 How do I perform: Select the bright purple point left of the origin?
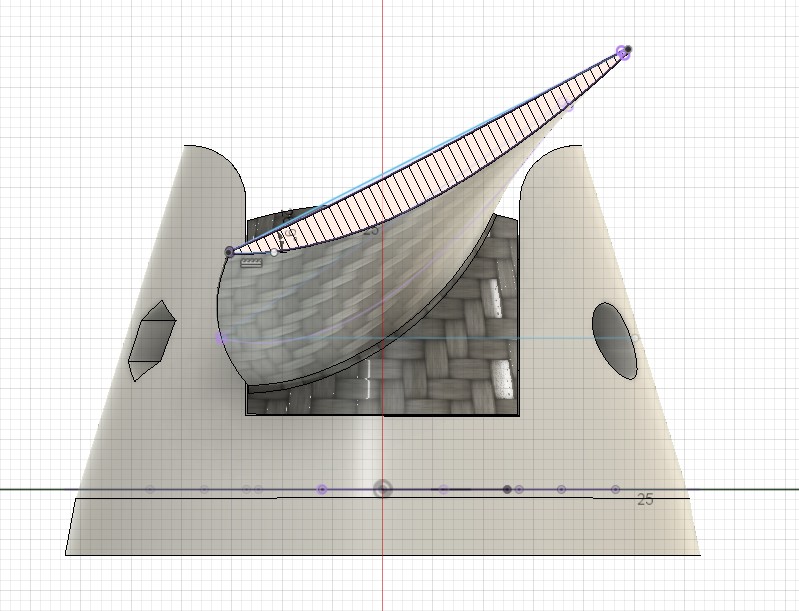pos(322,489)
